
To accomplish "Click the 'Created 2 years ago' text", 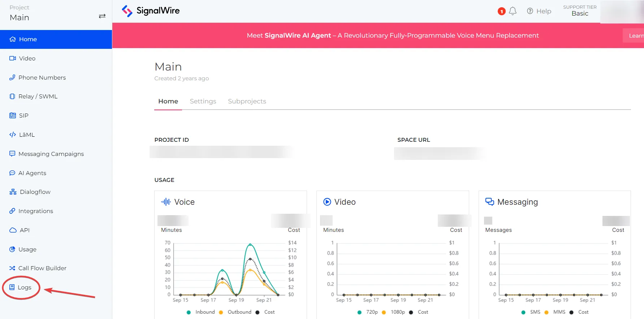I will (x=181, y=78).
